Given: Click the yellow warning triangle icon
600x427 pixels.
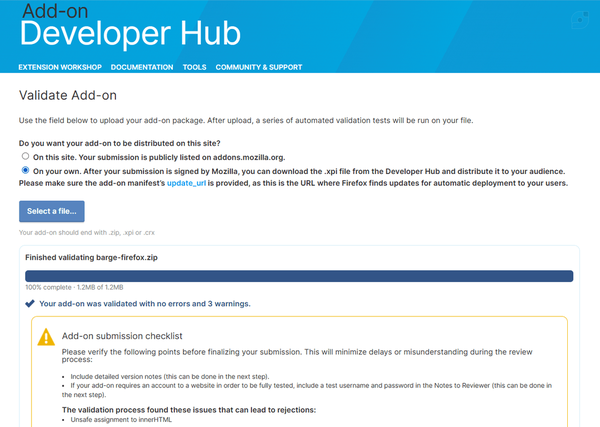Looking at the screenshot, I should [x=46, y=337].
